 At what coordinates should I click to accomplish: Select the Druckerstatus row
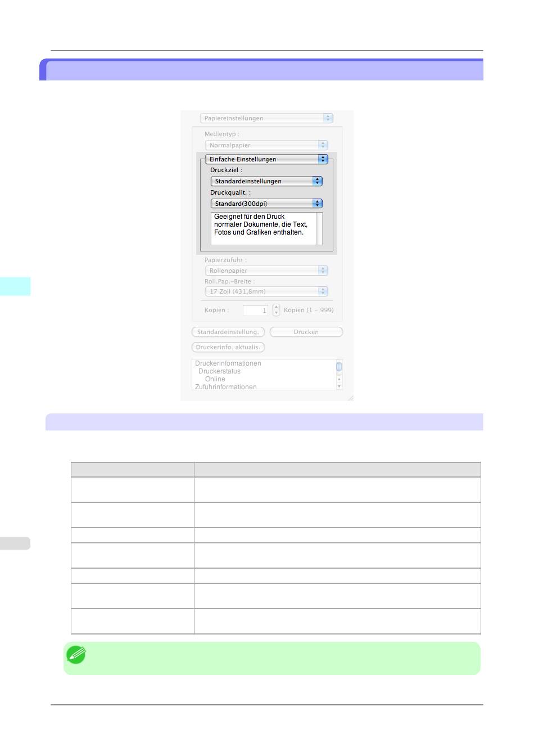coord(219,371)
